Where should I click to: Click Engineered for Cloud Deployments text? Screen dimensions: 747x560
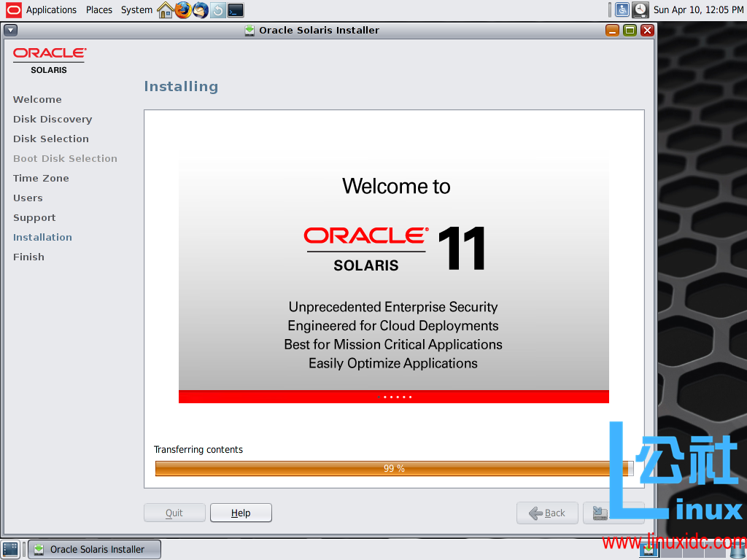(393, 326)
